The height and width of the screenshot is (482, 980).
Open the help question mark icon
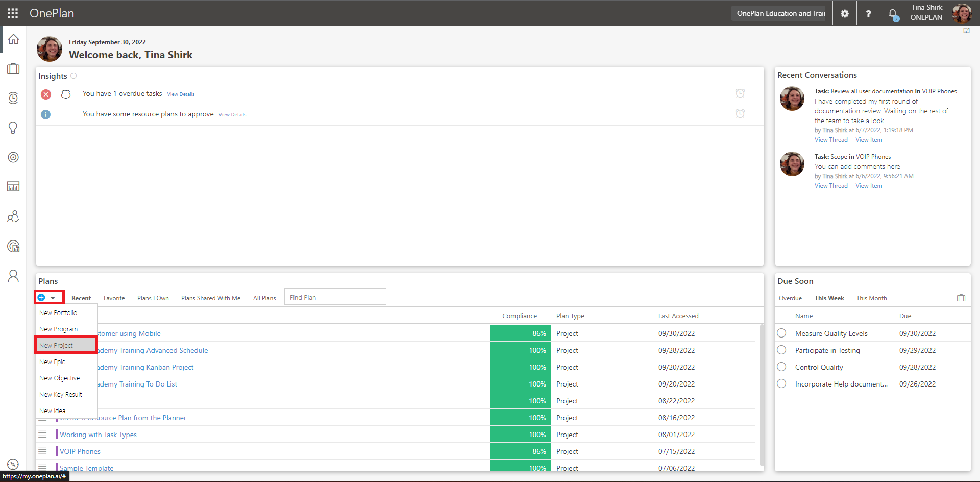pyautogui.click(x=868, y=13)
